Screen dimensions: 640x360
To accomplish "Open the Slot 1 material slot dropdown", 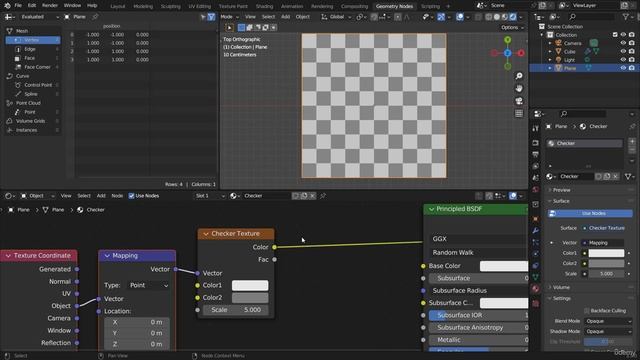I will click(x=209, y=196).
